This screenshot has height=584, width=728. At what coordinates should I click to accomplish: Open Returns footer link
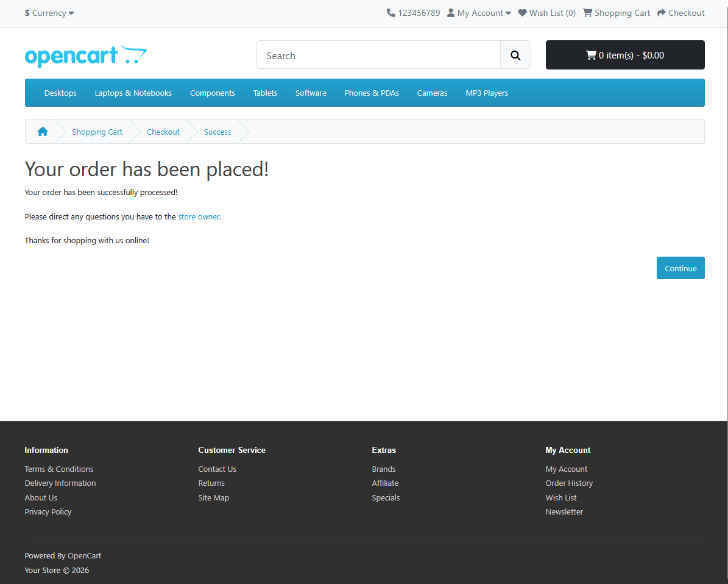[x=211, y=483]
